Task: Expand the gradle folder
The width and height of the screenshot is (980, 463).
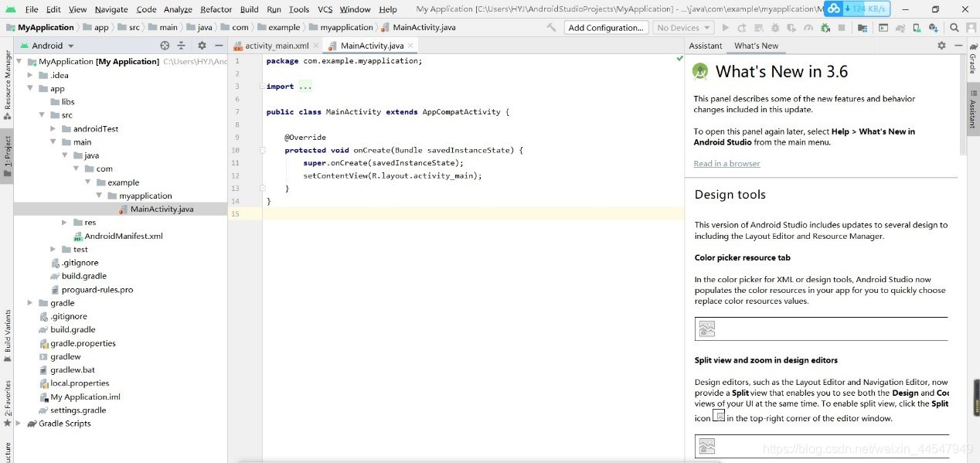Action: coord(31,302)
